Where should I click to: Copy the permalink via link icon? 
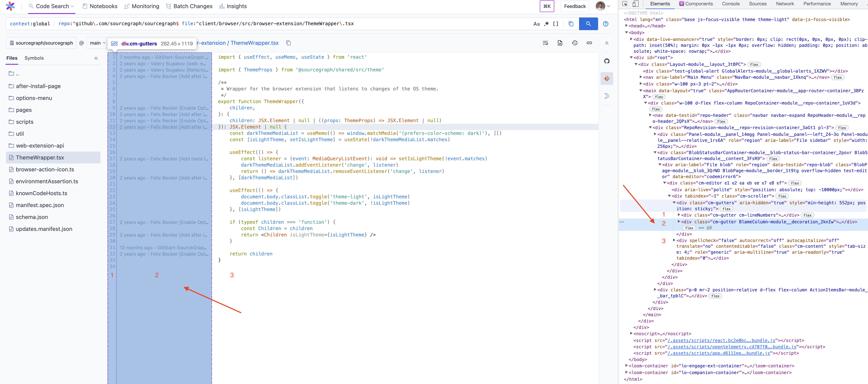(x=589, y=43)
